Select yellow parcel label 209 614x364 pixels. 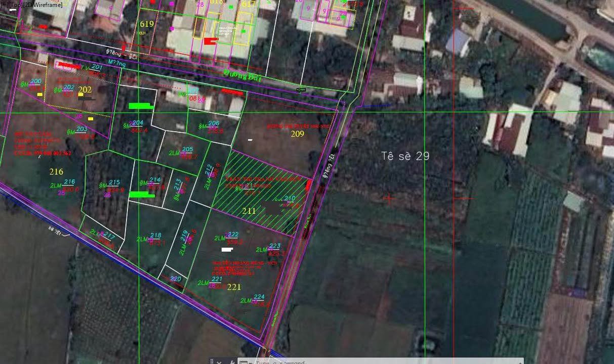[297, 134]
